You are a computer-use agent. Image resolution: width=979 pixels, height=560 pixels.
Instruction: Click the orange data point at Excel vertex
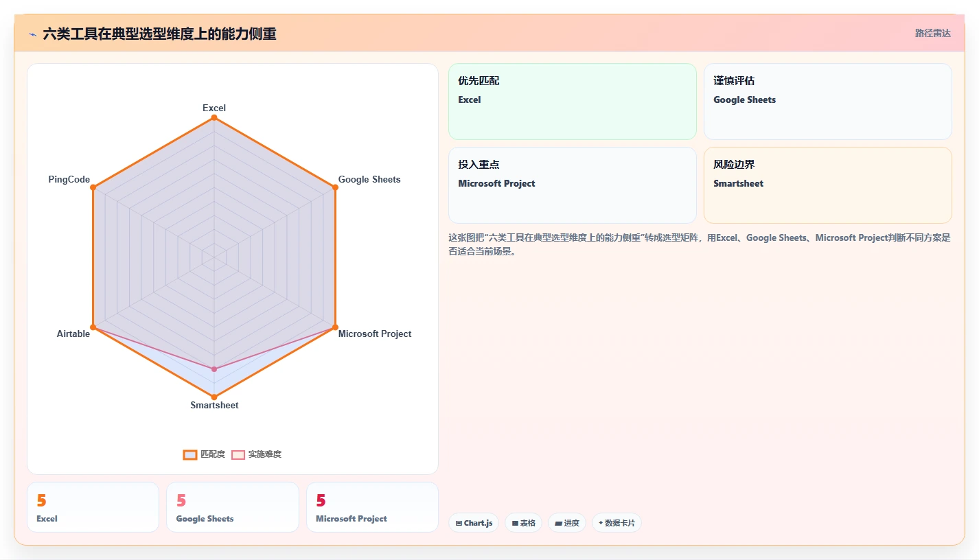[214, 117]
